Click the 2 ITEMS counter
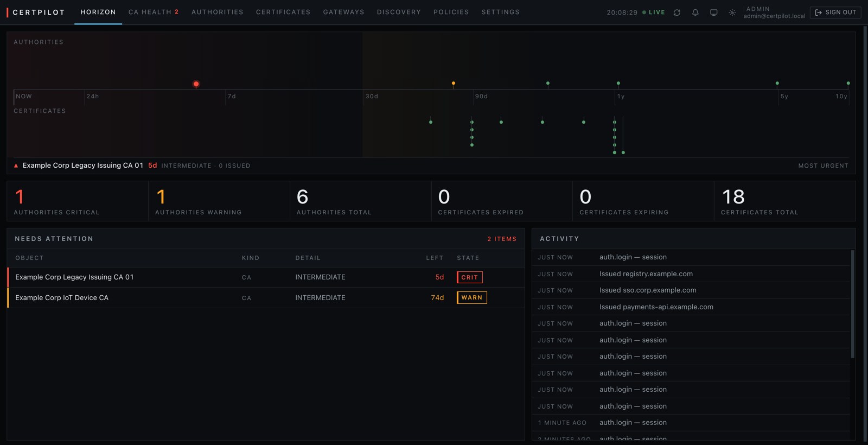The width and height of the screenshot is (868, 445). 502,239
